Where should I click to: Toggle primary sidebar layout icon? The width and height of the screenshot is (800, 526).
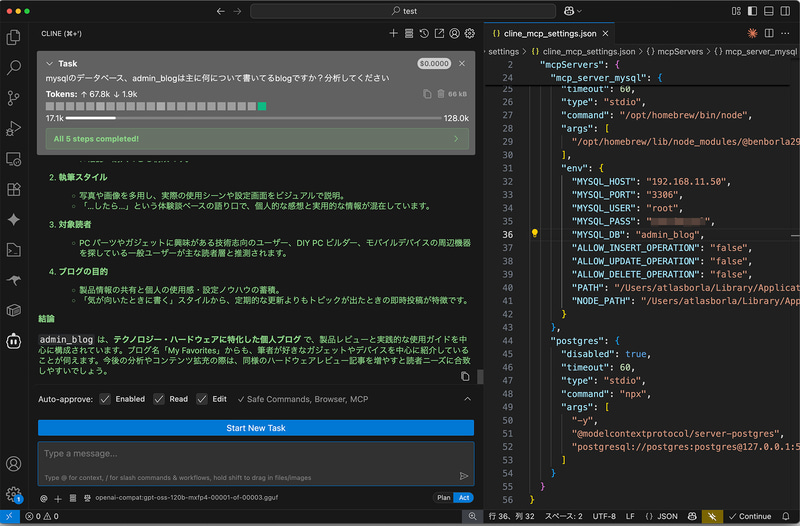coord(752,11)
